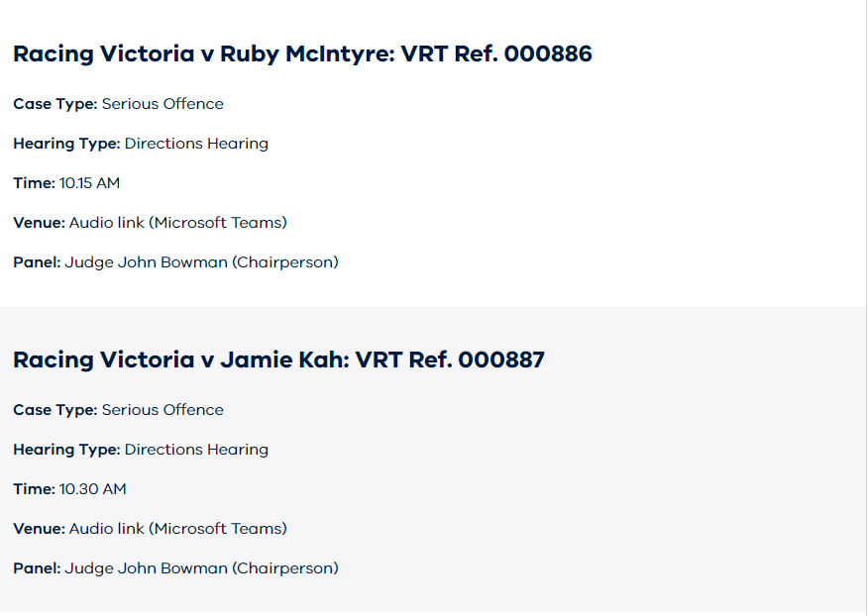Image resolution: width=868 pixels, height=616 pixels.
Task: Click the Audio link venue for Kah case
Action: [x=177, y=529]
